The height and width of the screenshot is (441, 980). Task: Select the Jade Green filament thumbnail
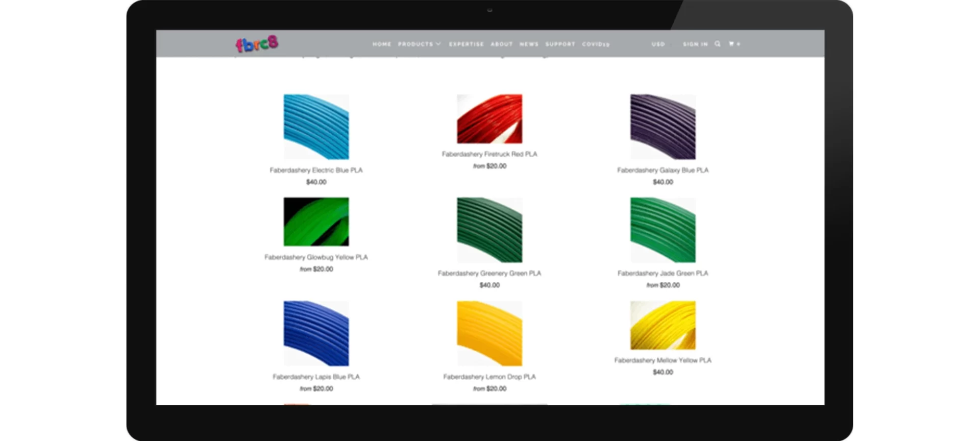(x=663, y=230)
